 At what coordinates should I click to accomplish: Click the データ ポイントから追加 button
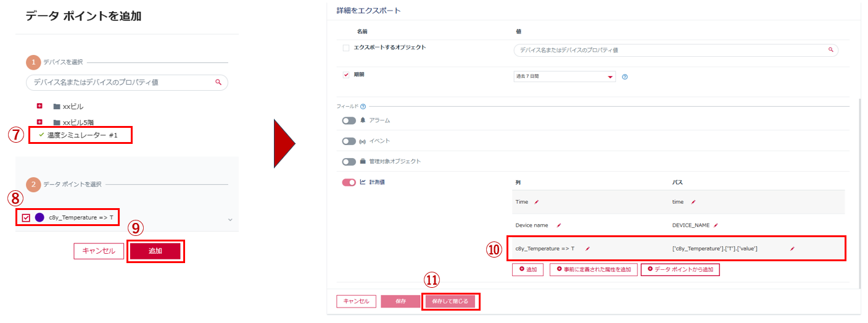680,269
